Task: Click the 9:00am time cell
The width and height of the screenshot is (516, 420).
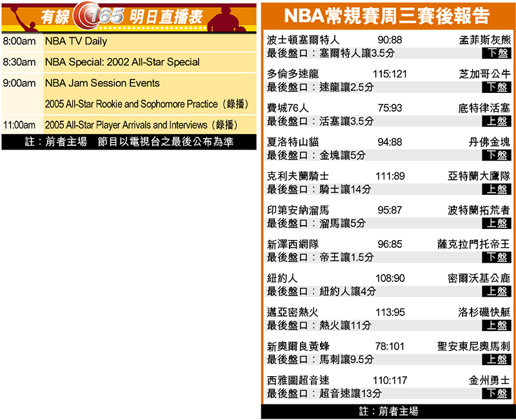Action: (19, 83)
